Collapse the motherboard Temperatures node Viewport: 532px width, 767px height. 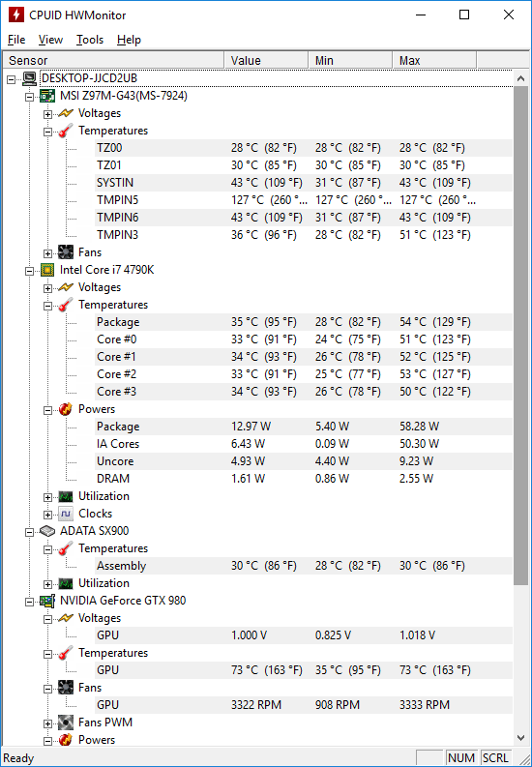[48, 132]
